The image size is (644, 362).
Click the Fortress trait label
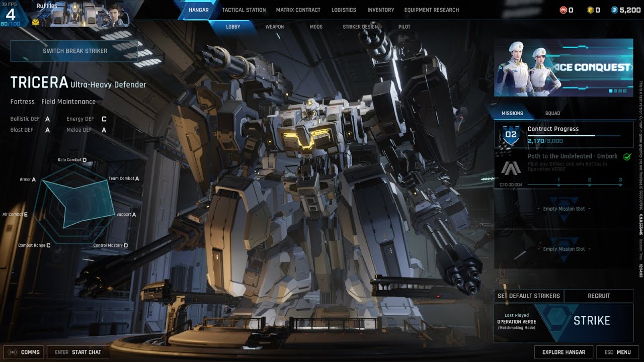click(x=22, y=102)
